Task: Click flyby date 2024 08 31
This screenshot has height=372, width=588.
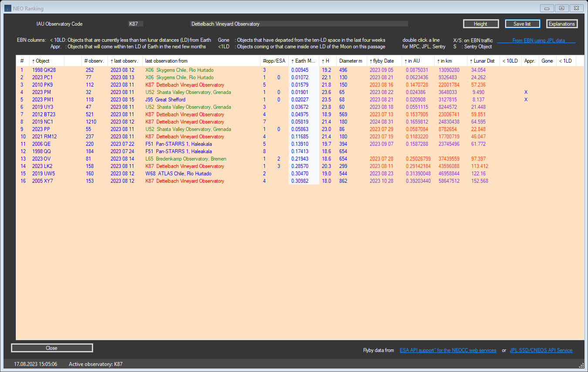Action: 382,122
